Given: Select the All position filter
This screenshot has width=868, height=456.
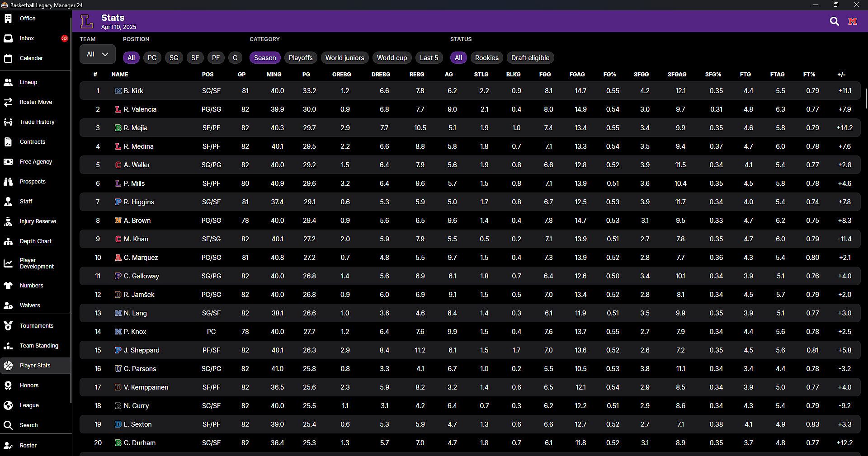Looking at the screenshot, I should (131, 58).
